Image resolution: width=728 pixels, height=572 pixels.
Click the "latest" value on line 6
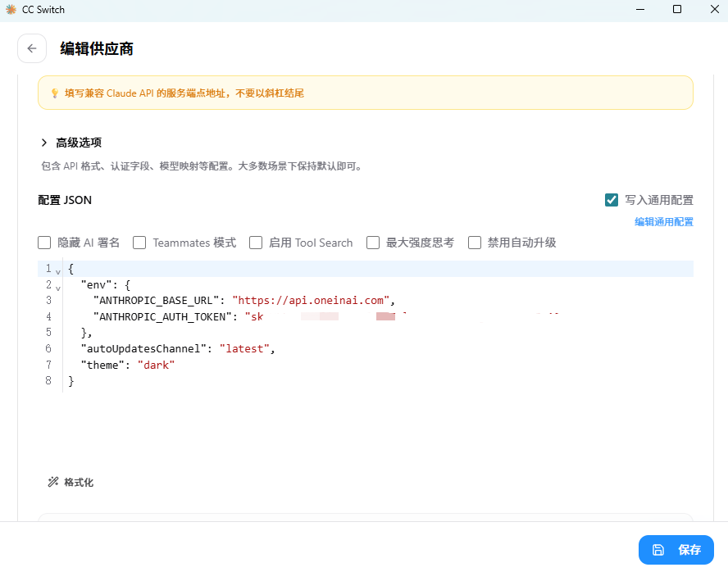pyautogui.click(x=244, y=349)
